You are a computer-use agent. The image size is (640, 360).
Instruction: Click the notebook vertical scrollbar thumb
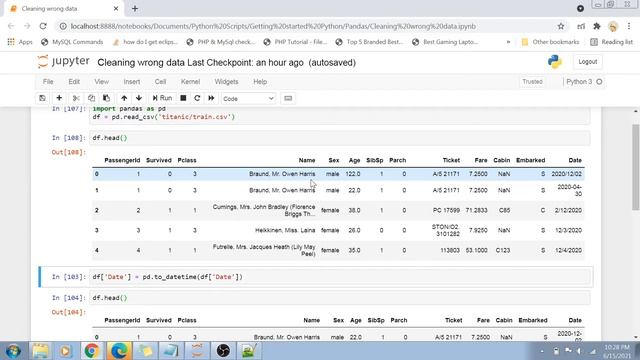click(x=636, y=167)
